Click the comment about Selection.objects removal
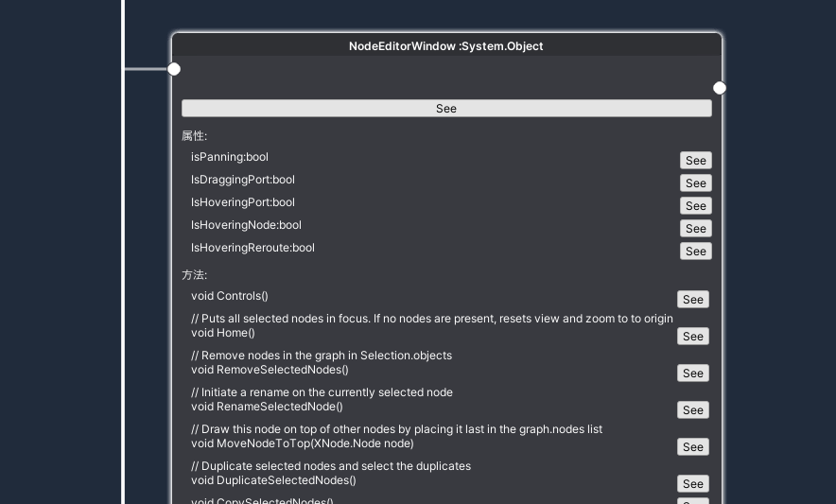This screenshot has width=836, height=504. click(322, 356)
